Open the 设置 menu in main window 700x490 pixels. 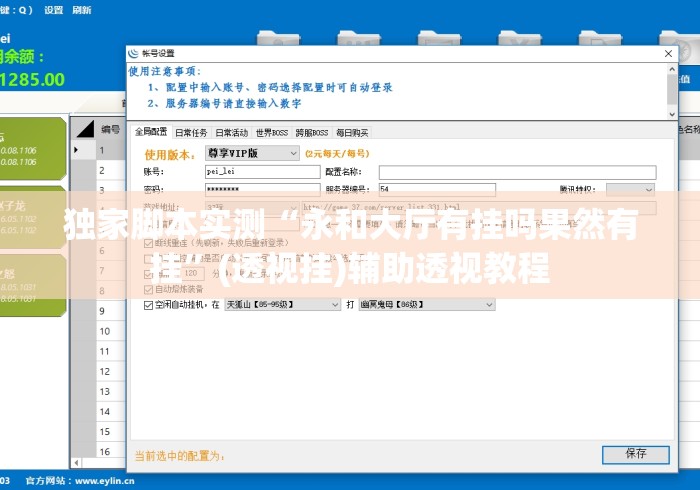(x=54, y=10)
